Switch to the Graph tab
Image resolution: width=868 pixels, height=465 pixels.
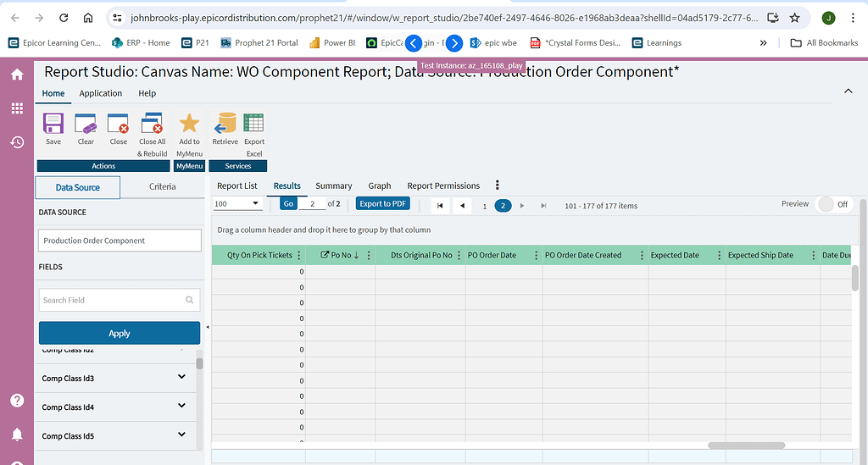380,185
